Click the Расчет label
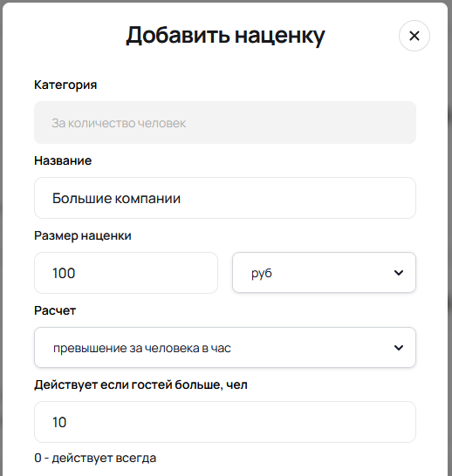 pyautogui.click(x=55, y=310)
